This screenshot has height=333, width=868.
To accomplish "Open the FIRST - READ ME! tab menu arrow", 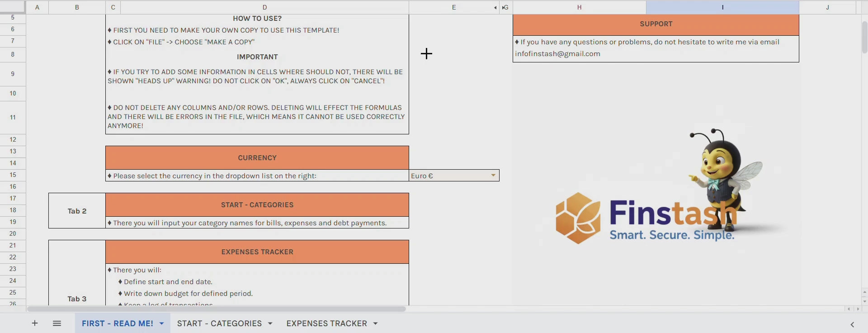I will tap(161, 323).
